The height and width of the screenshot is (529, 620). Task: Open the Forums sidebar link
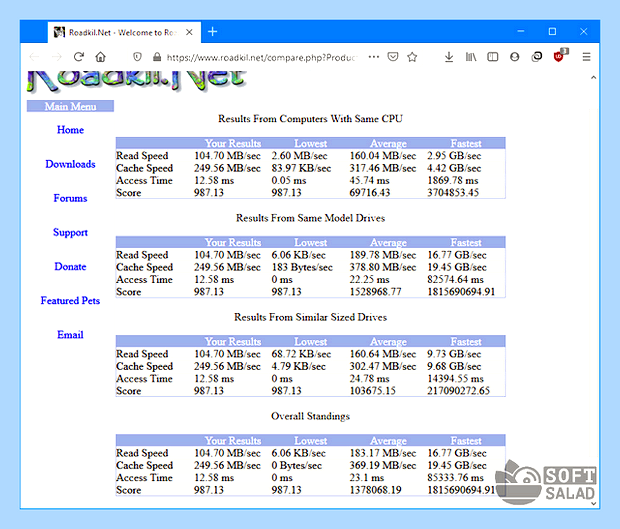70,198
